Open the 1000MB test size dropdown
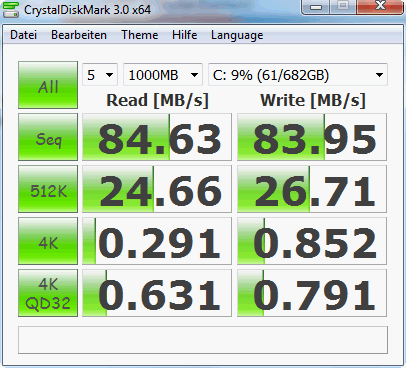The image size is (406, 368). click(163, 75)
